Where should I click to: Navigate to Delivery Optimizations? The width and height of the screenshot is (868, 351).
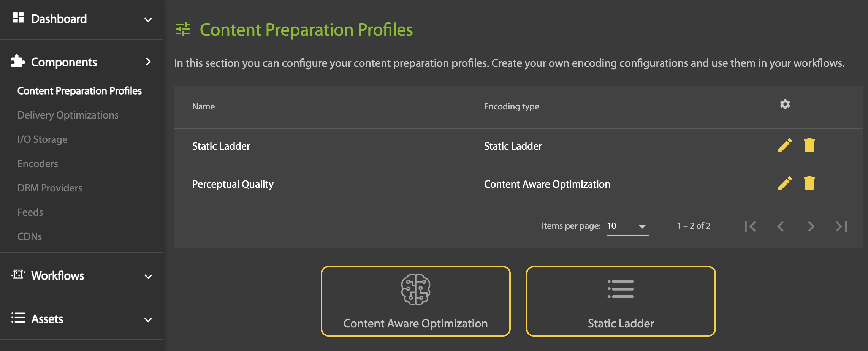tap(68, 115)
